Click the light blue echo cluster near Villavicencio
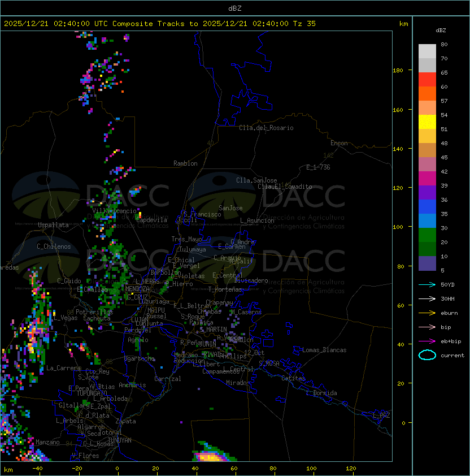This screenshot has width=470, height=476. tap(134, 191)
